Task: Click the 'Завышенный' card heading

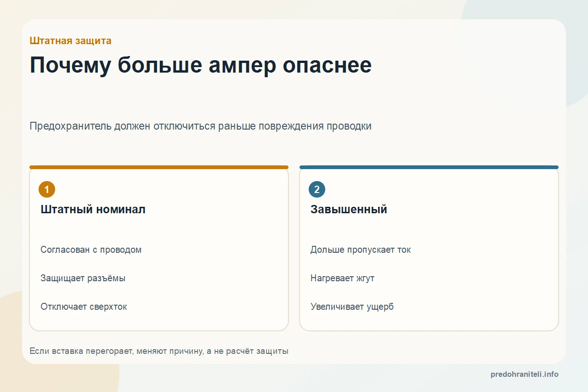Action: (x=349, y=210)
